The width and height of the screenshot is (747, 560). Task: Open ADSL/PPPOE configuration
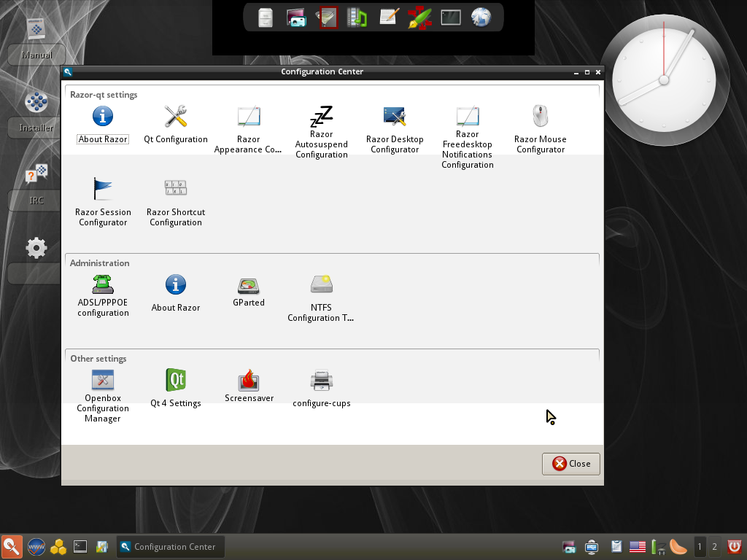(x=103, y=296)
